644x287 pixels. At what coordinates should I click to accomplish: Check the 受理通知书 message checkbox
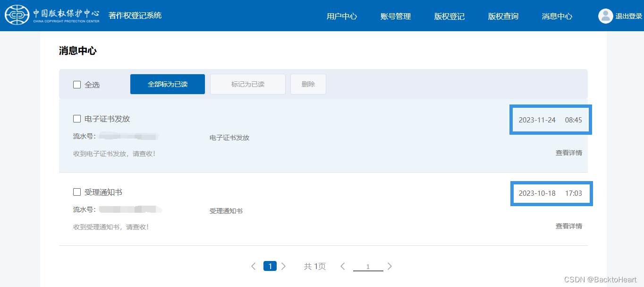pos(77,192)
